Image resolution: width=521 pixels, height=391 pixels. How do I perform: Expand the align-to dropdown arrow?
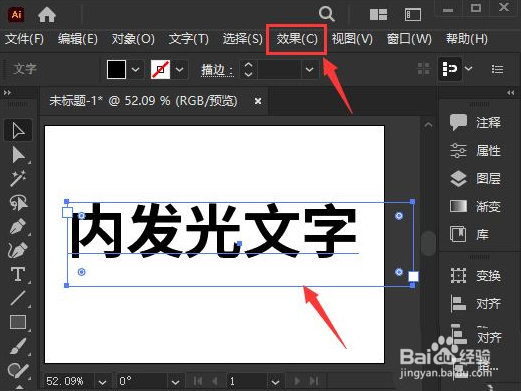pos(468,69)
